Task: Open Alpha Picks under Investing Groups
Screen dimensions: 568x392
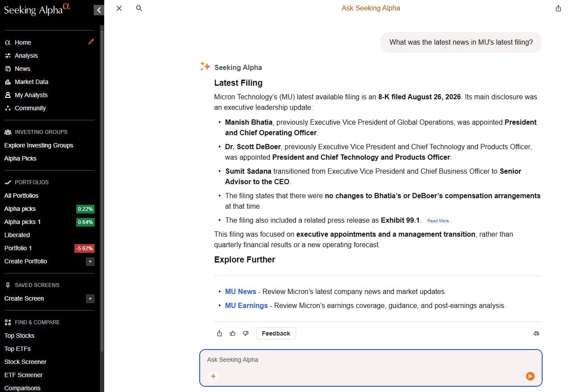Action: pos(20,158)
